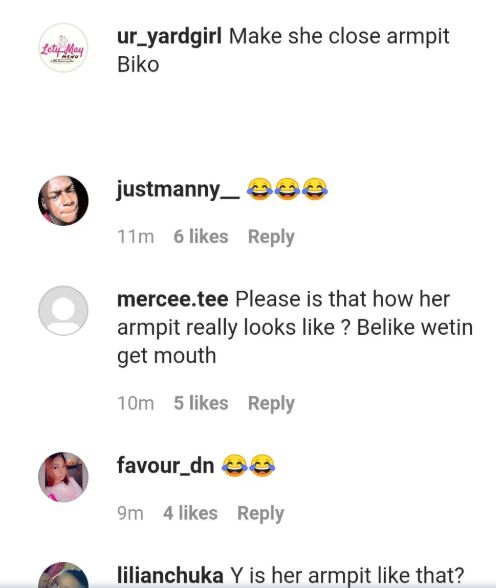View the 5 likes on mercee.tee comment
Image resolution: width=496 pixels, height=588 pixels.
click(x=201, y=403)
